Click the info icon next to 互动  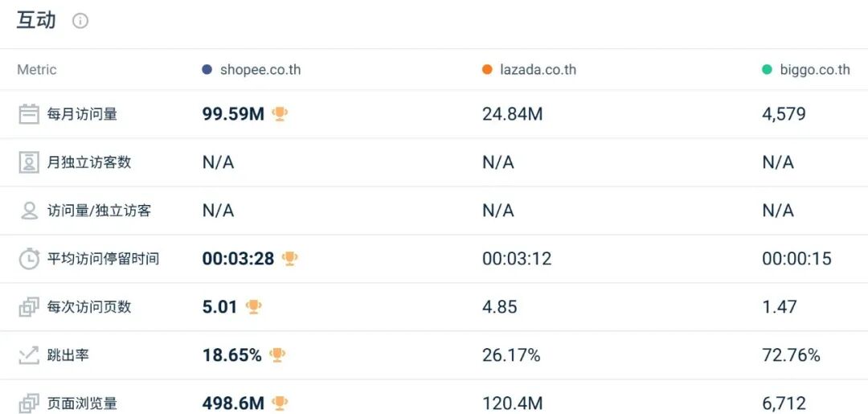pyautogui.click(x=80, y=21)
